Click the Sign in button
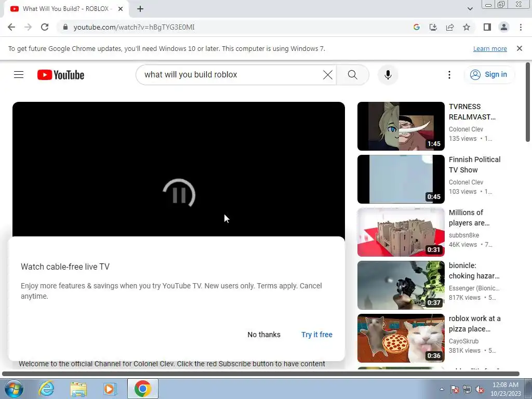This screenshot has width=532, height=399. (x=489, y=75)
